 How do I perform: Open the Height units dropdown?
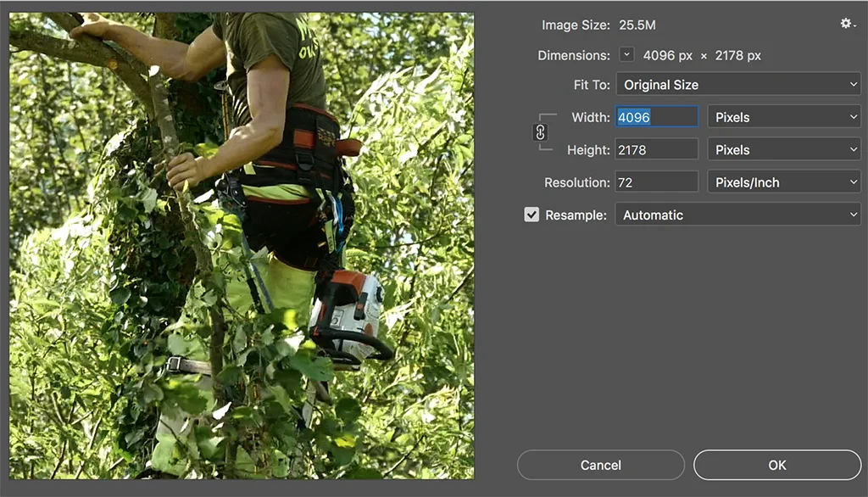784,149
